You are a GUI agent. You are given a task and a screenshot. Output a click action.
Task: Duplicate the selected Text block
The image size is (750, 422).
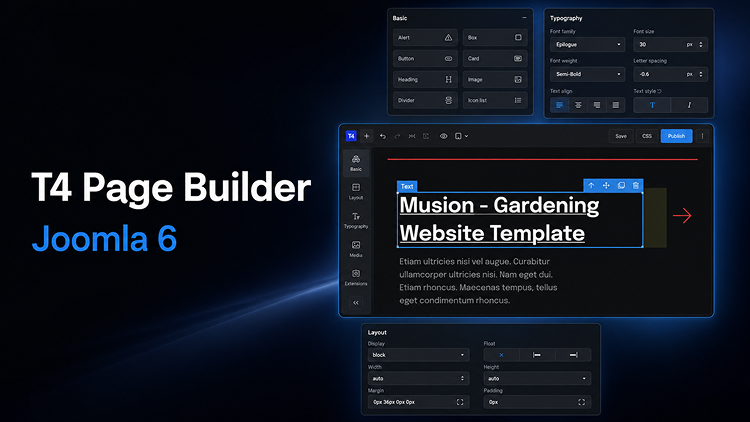click(621, 186)
